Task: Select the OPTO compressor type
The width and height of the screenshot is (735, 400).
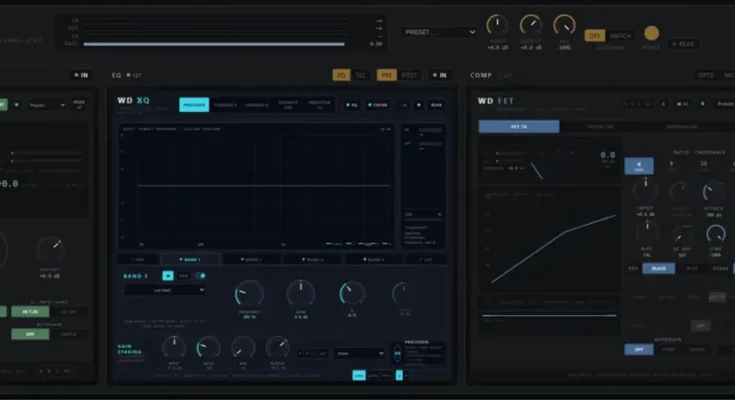Action: 706,75
